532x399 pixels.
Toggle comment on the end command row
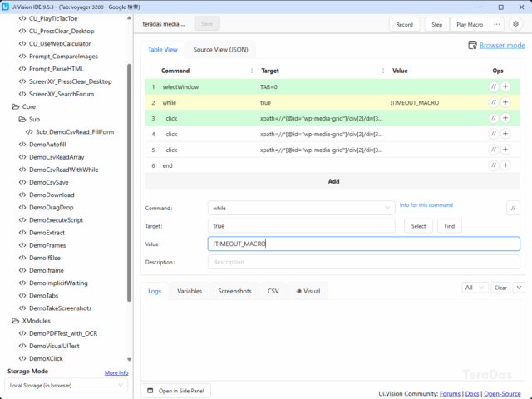tap(493, 165)
